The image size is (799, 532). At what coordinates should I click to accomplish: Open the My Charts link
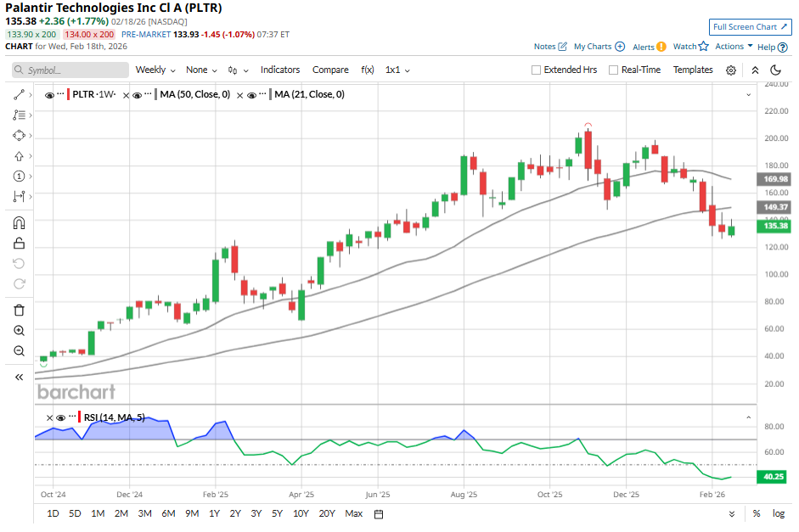tap(599, 47)
